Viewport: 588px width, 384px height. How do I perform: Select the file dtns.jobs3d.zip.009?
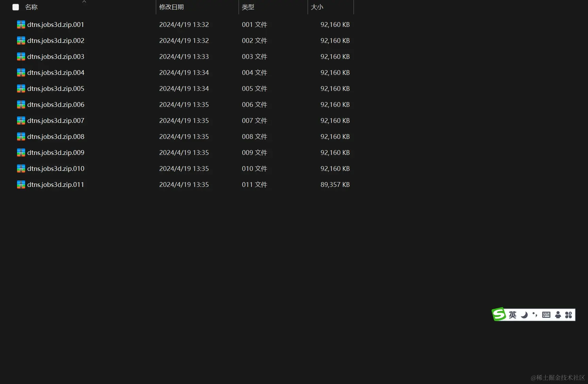(56, 153)
